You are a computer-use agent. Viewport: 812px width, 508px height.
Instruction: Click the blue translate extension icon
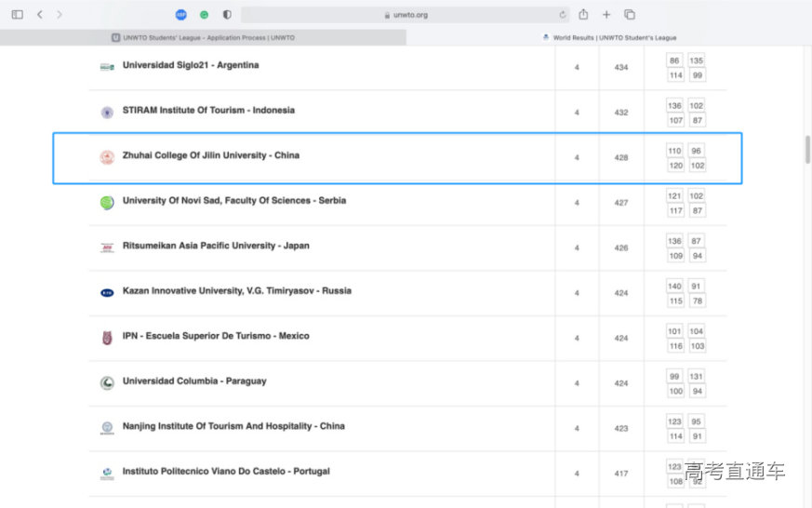pos(181,15)
